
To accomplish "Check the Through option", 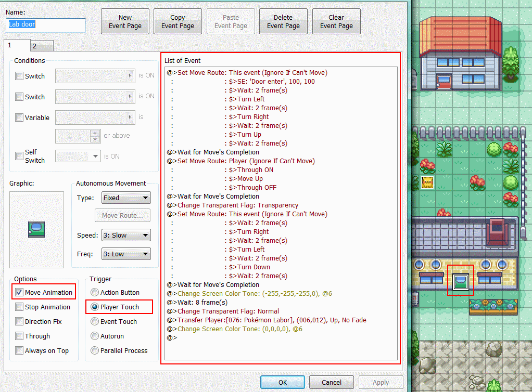I will coord(19,336).
